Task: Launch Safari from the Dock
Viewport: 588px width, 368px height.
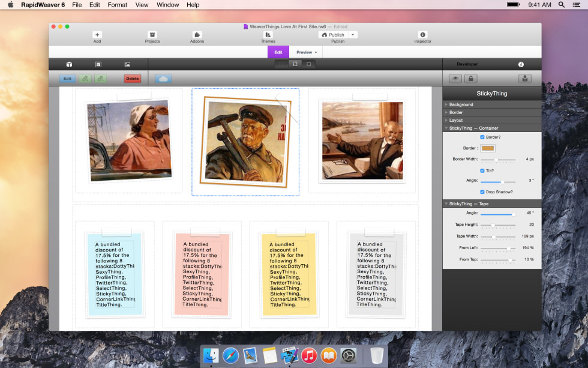Action: pos(230,355)
